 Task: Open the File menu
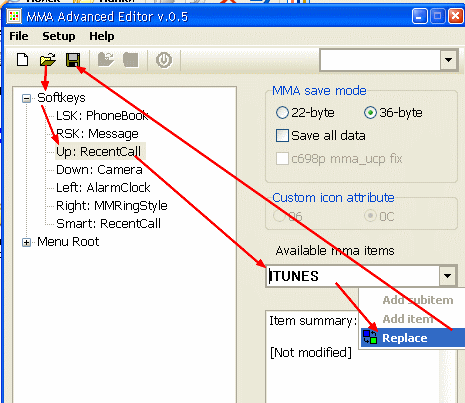tap(19, 36)
